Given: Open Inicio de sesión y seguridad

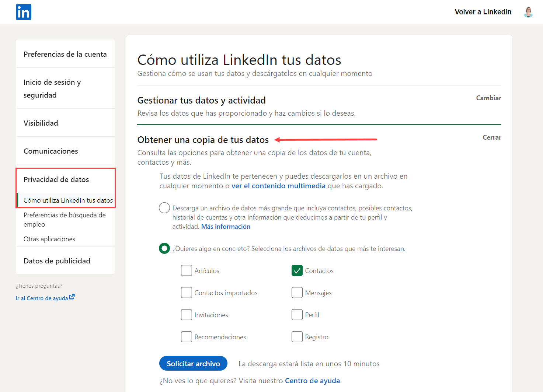Looking at the screenshot, I should pos(65,88).
